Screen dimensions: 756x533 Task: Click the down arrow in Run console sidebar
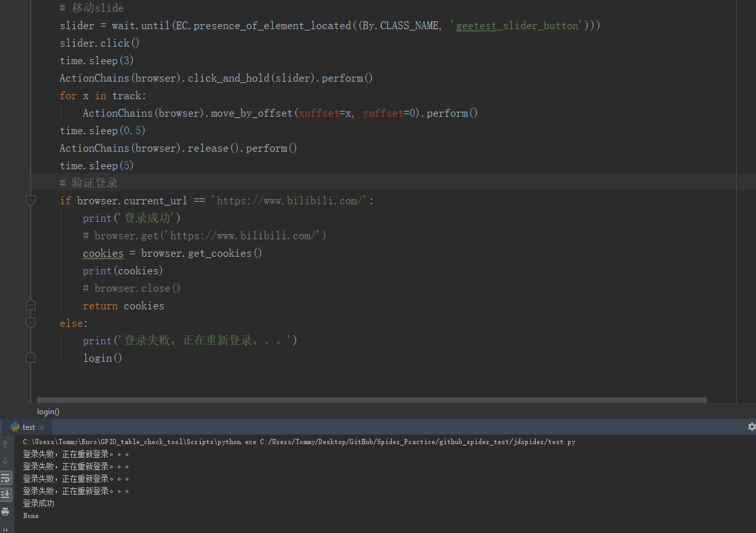click(5, 461)
